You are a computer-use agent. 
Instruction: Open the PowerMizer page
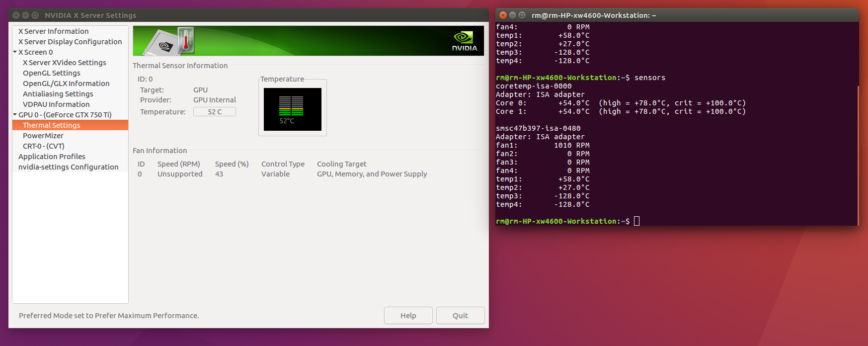pos(43,136)
